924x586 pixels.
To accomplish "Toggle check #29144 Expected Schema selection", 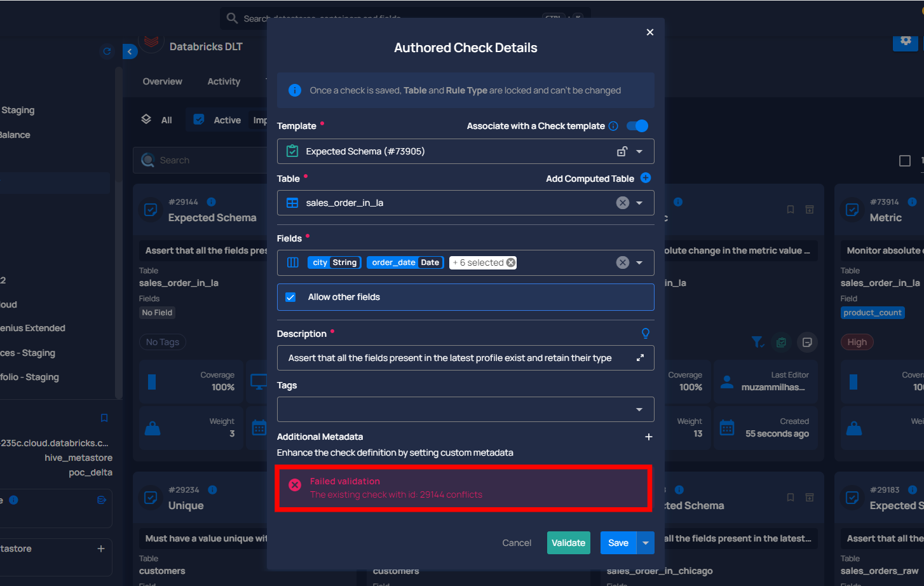I will click(151, 210).
